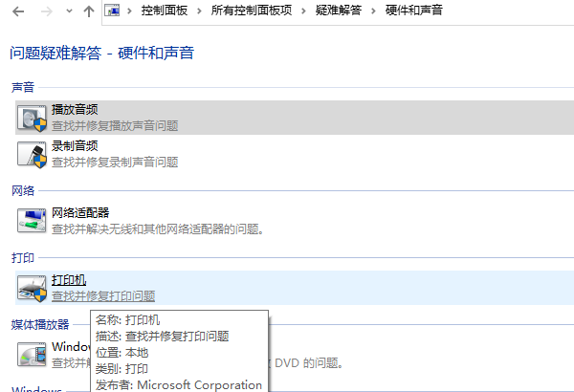The image size is (574, 392).
Task: Click the 声音 section heading
Action: pos(23,87)
